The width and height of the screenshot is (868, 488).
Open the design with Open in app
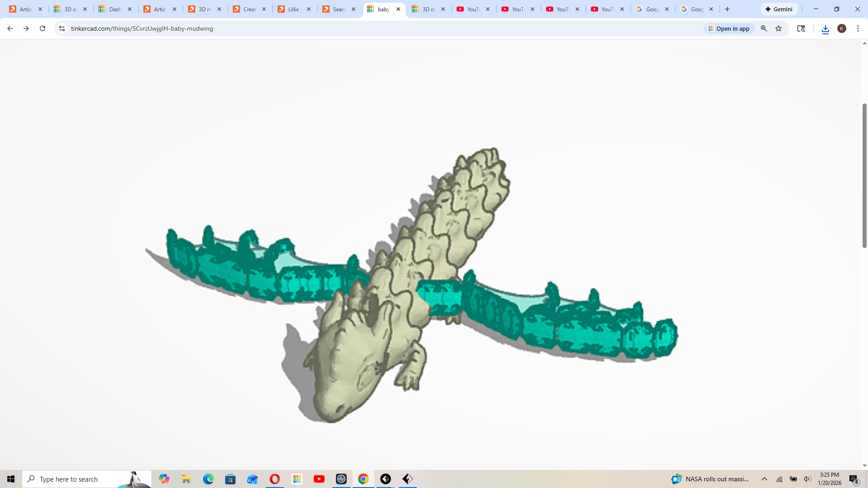click(x=729, y=28)
